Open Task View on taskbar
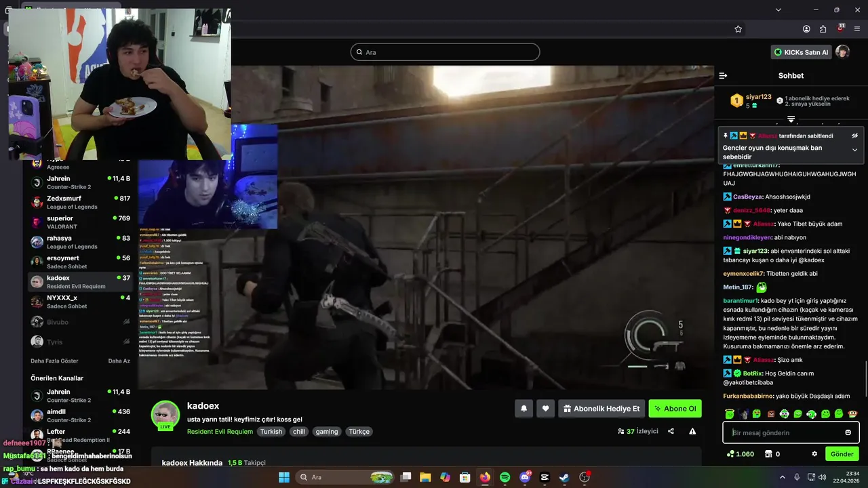The image size is (868, 488). pos(406,477)
